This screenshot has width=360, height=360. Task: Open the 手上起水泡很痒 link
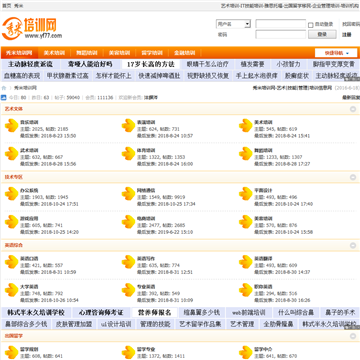point(257,76)
